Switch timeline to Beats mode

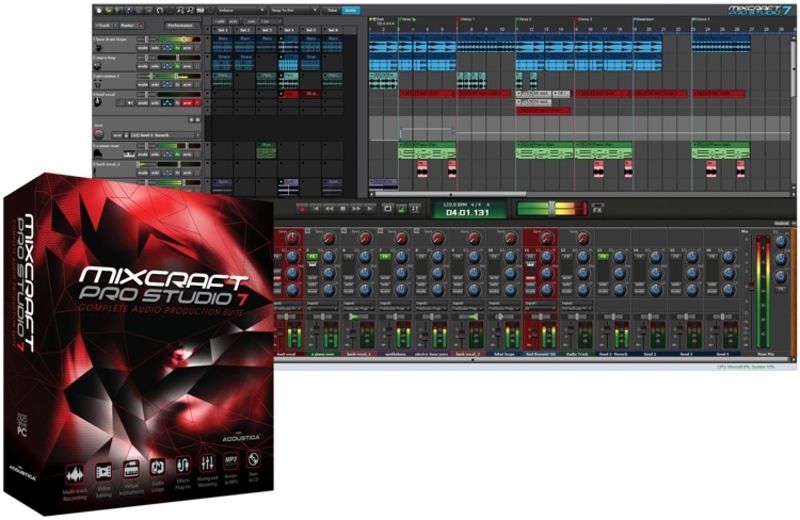pyautogui.click(x=351, y=10)
